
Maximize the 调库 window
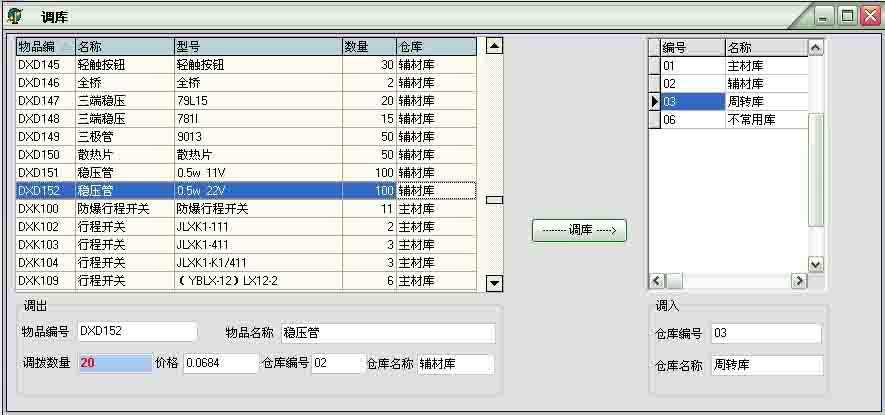pyautogui.click(x=847, y=15)
